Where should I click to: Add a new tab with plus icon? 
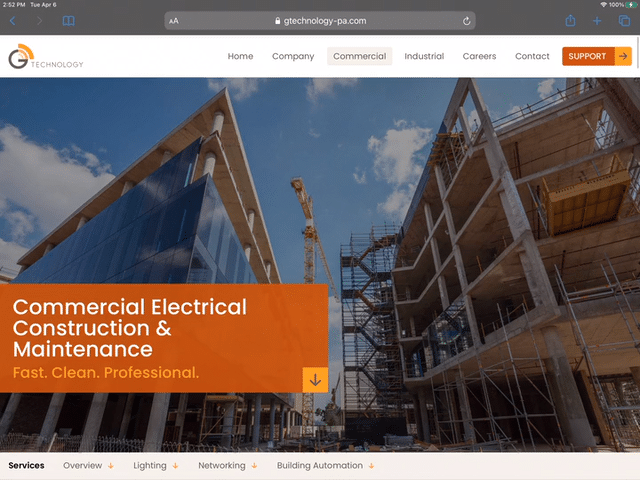597,21
